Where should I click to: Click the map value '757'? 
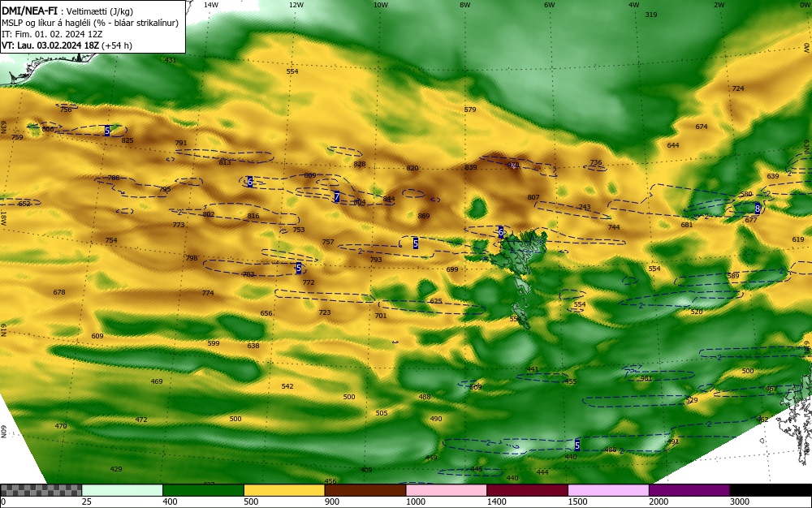328,242
